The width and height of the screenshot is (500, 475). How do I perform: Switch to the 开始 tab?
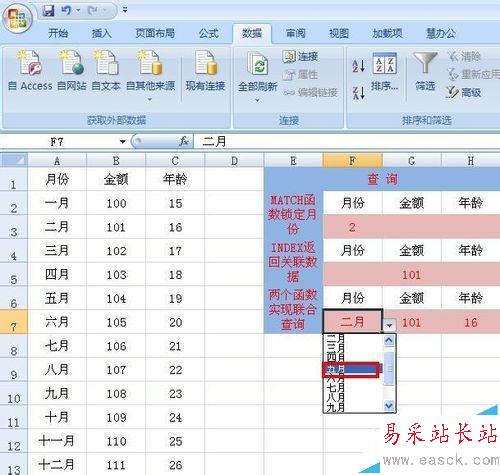(x=58, y=33)
